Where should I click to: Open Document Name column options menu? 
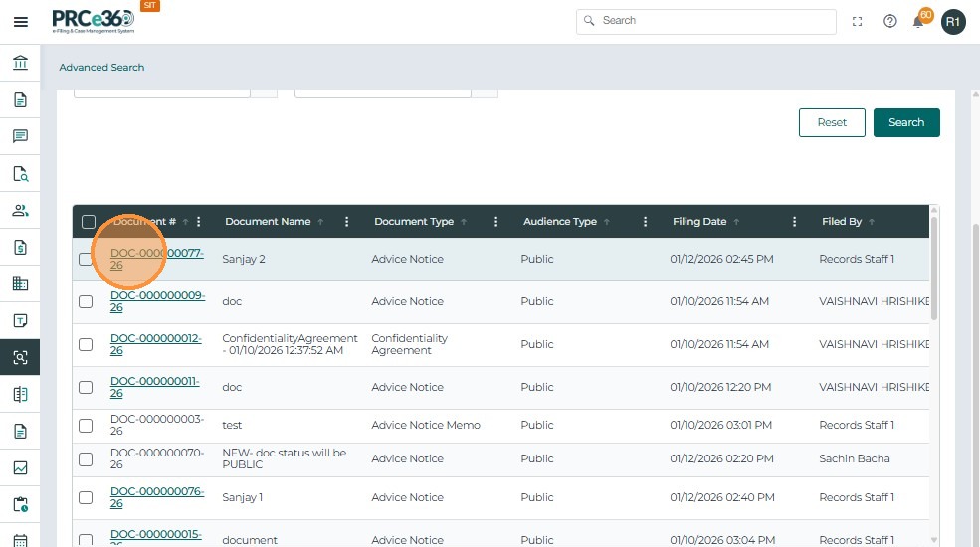click(346, 222)
